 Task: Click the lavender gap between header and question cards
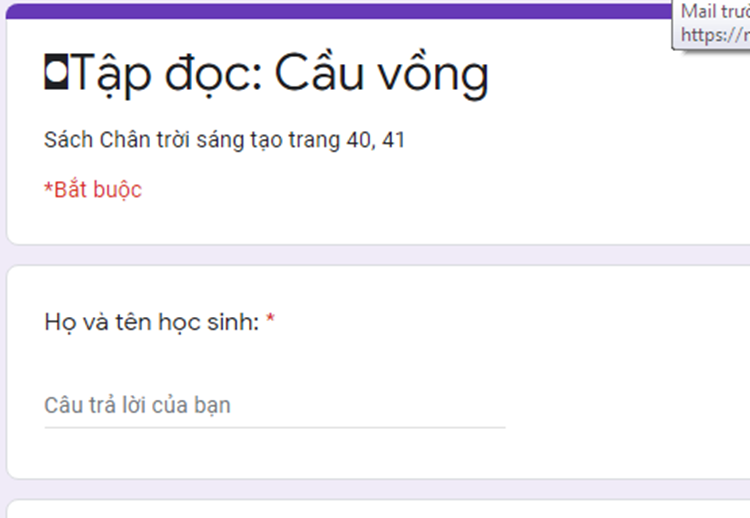[x=375, y=255]
